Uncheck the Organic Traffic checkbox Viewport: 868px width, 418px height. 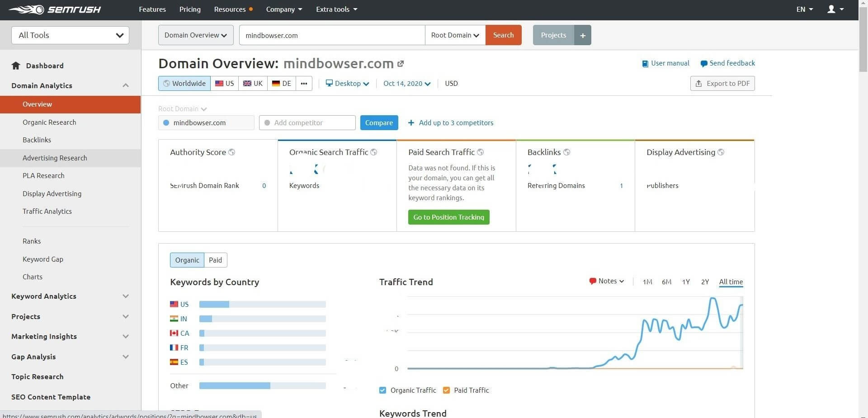(x=383, y=390)
